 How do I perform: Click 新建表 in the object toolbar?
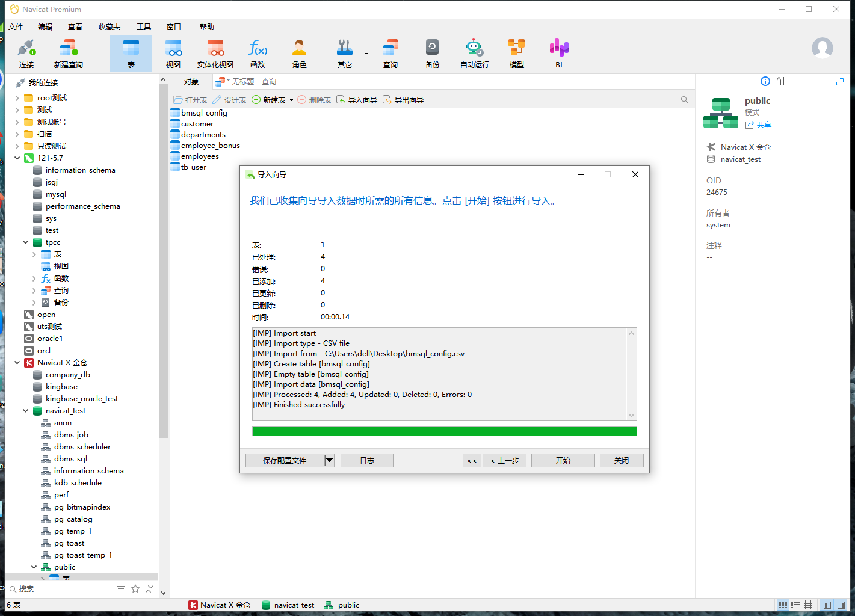[x=268, y=100]
